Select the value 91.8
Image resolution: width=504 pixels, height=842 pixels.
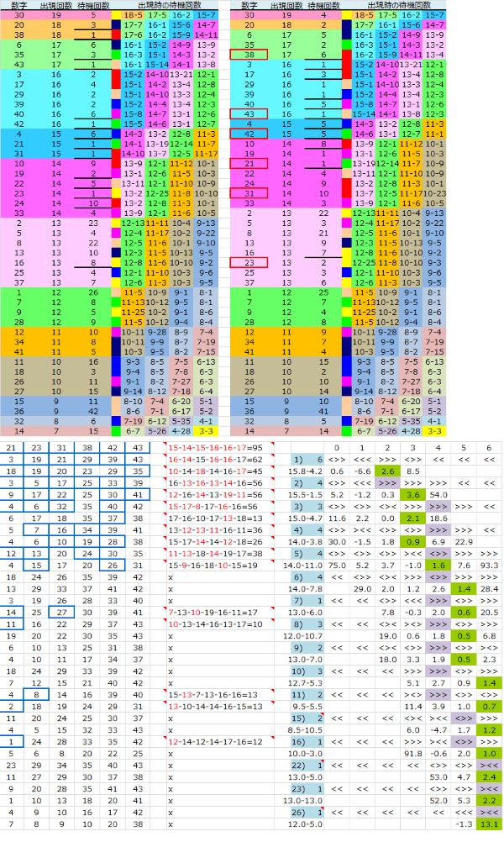(x=412, y=754)
